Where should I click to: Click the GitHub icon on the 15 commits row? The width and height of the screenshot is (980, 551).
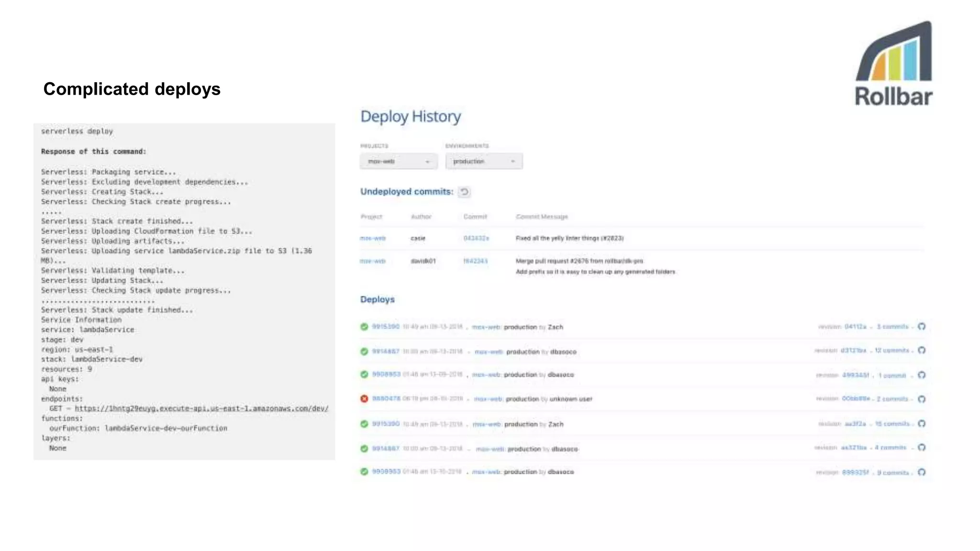tap(922, 424)
